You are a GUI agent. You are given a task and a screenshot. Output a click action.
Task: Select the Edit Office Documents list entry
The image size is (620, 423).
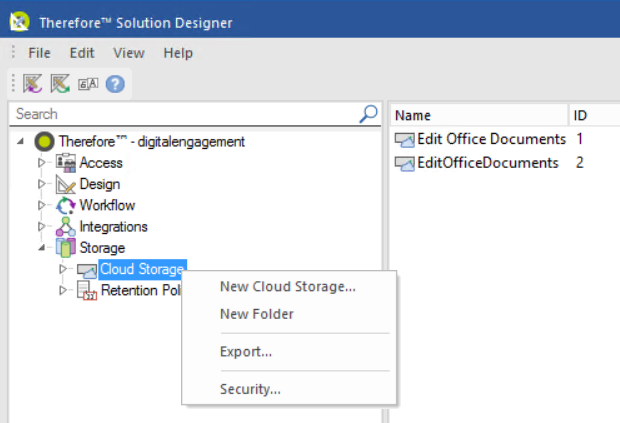click(x=491, y=139)
